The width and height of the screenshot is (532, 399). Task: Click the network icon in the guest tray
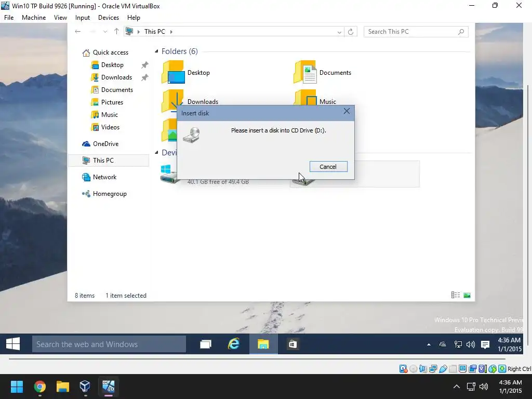tap(458, 345)
